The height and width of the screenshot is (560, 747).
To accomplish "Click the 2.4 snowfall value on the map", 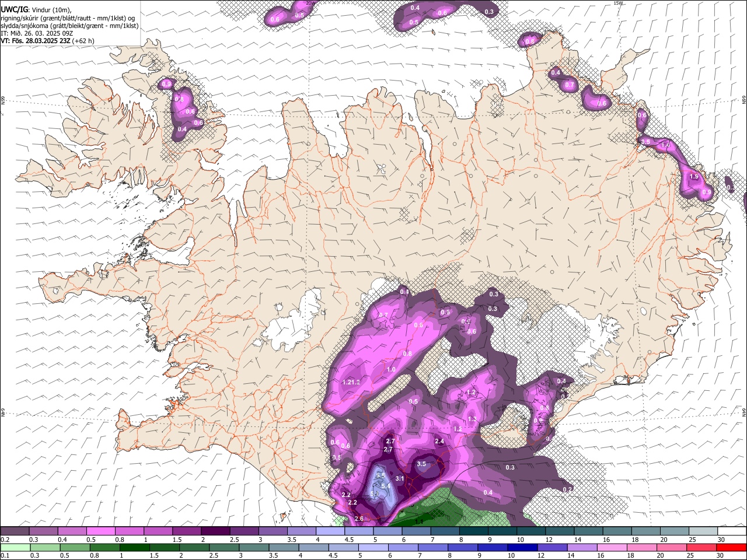I will coord(439,442).
